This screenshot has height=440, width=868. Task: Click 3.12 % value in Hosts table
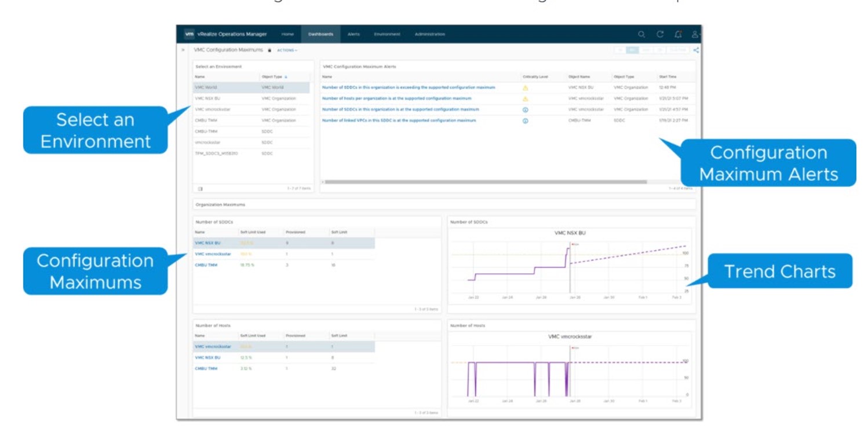click(246, 369)
